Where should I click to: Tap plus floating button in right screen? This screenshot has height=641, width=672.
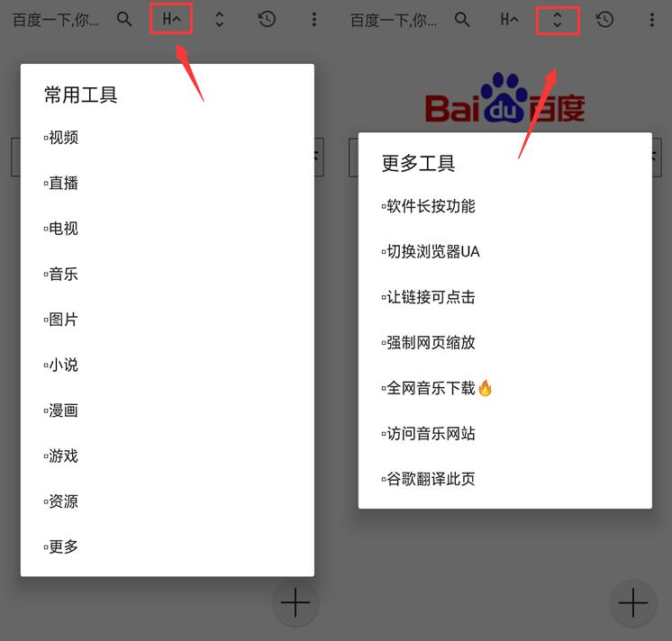coord(633,603)
